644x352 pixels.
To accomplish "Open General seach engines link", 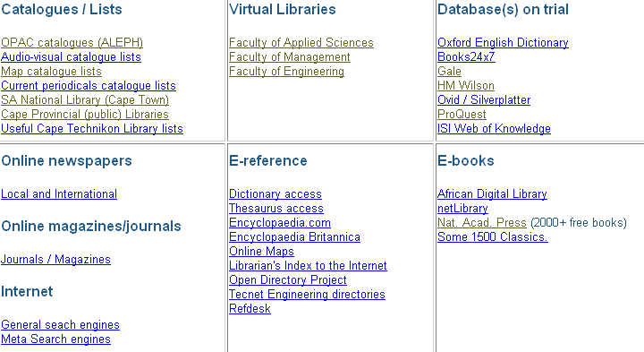I will point(60,325).
